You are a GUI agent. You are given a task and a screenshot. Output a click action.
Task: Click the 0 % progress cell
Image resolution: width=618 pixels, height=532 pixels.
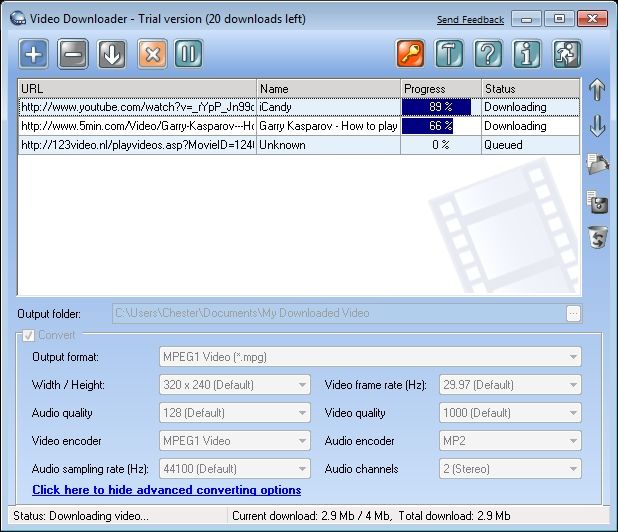pos(441,145)
